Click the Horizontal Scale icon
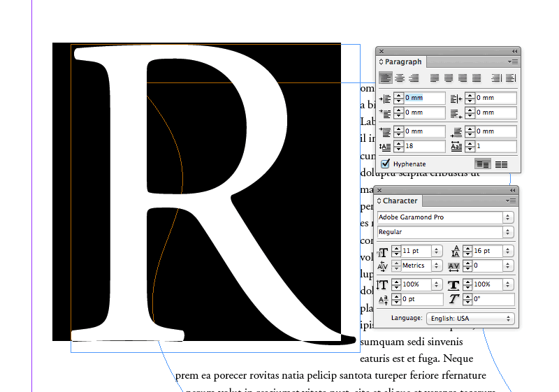This screenshot has height=392, width=559. [x=453, y=285]
